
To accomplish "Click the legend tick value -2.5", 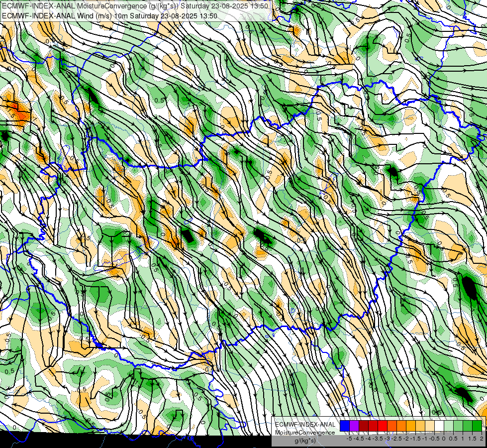I will click(396, 439).
